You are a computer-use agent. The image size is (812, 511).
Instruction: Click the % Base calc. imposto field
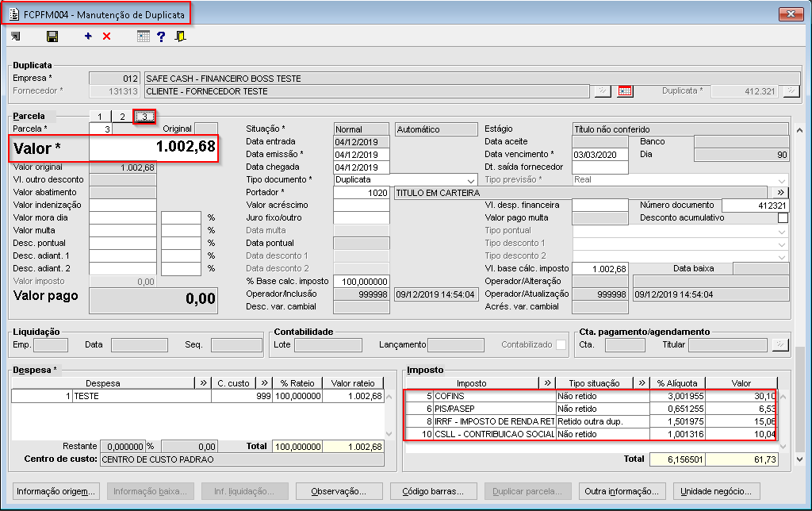coord(362,282)
